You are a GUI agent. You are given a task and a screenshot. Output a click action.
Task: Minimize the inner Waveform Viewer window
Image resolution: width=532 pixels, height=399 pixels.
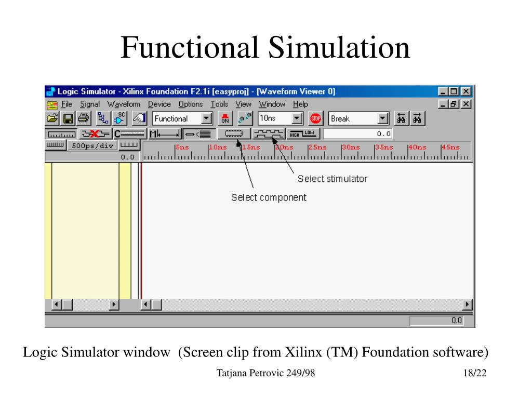[443, 104]
